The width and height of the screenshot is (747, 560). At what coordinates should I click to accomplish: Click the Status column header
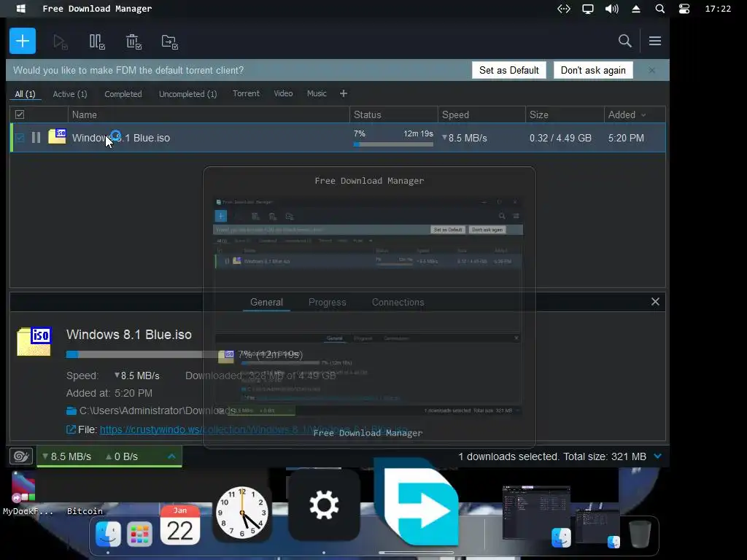point(393,114)
